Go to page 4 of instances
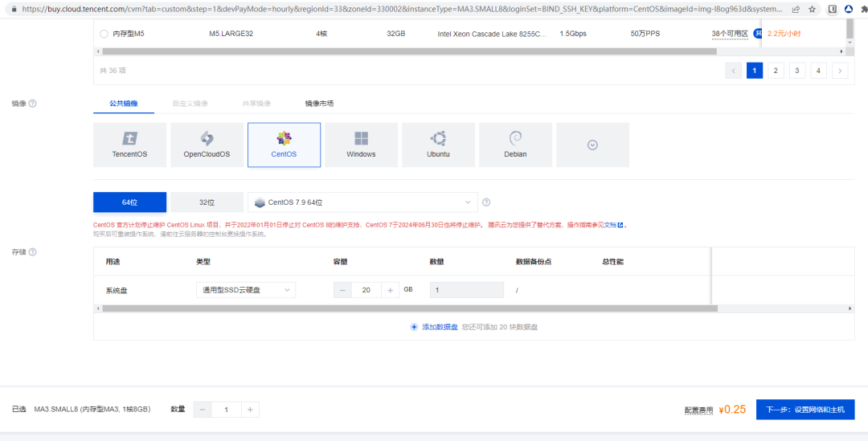The height and width of the screenshot is (441, 868). tap(818, 70)
